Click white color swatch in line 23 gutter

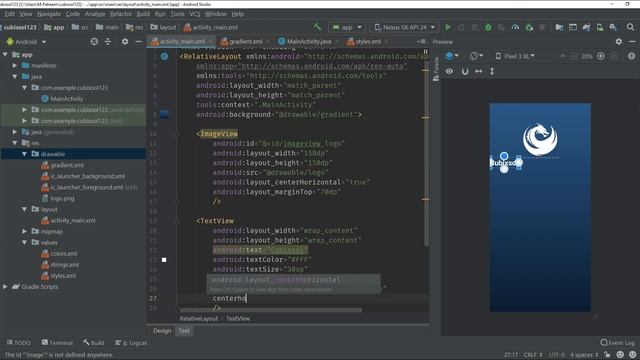point(164,260)
